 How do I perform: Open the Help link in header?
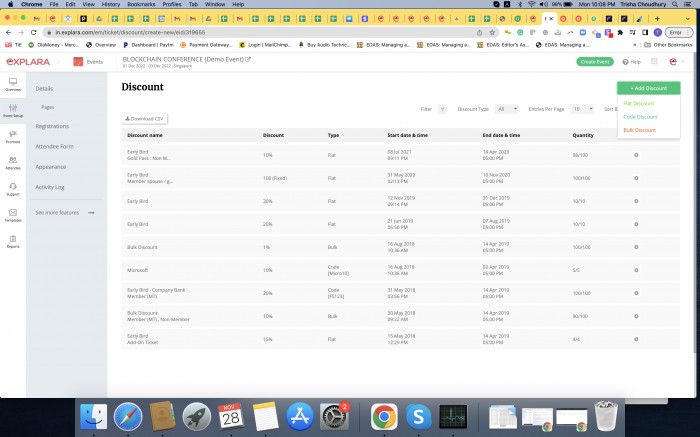pos(632,62)
